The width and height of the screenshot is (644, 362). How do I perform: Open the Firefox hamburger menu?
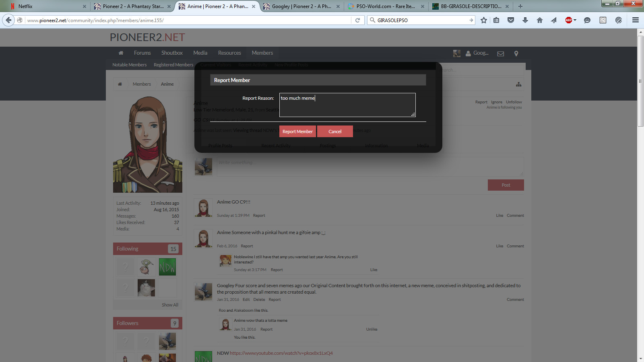(636, 20)
